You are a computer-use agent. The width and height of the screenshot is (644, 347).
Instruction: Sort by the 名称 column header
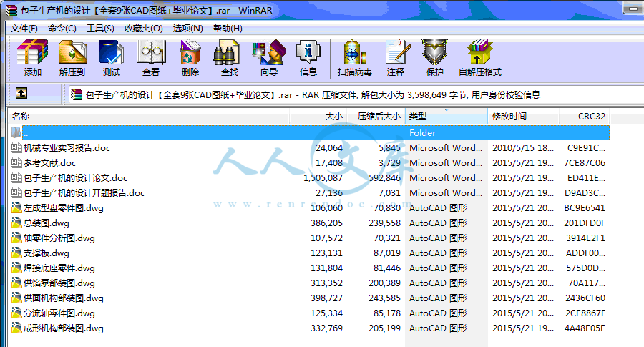coord(149,116)
